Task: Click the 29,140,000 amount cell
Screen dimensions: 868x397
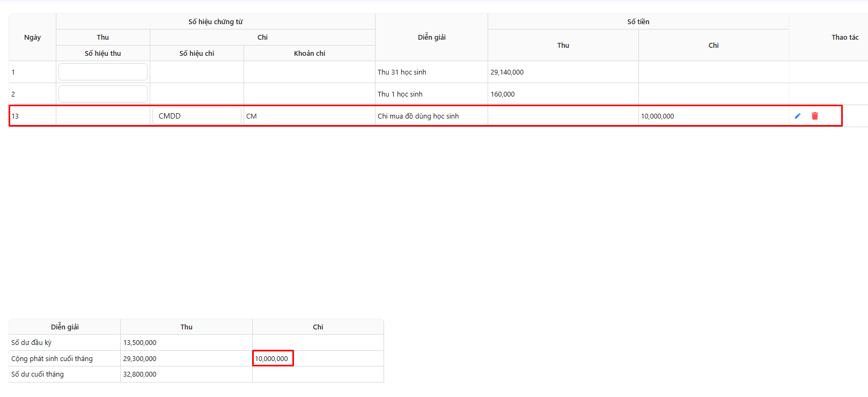Action: pyautogui.click(x=507, y=72)
